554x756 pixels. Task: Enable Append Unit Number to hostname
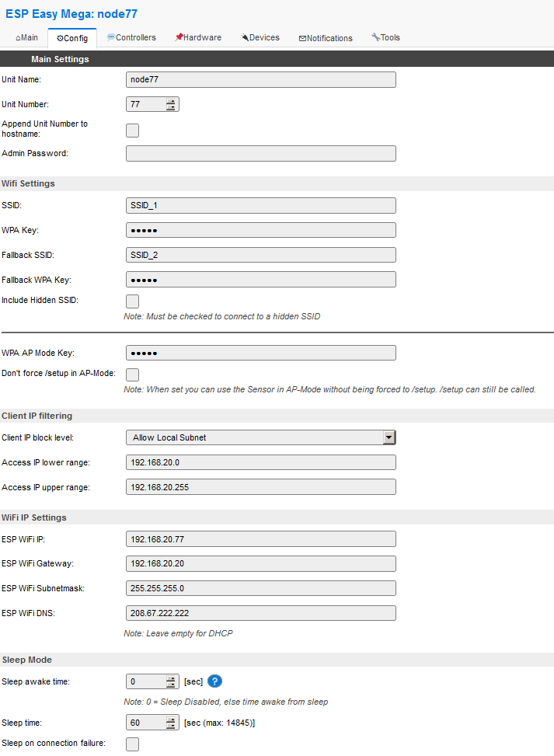click(132, 131)
